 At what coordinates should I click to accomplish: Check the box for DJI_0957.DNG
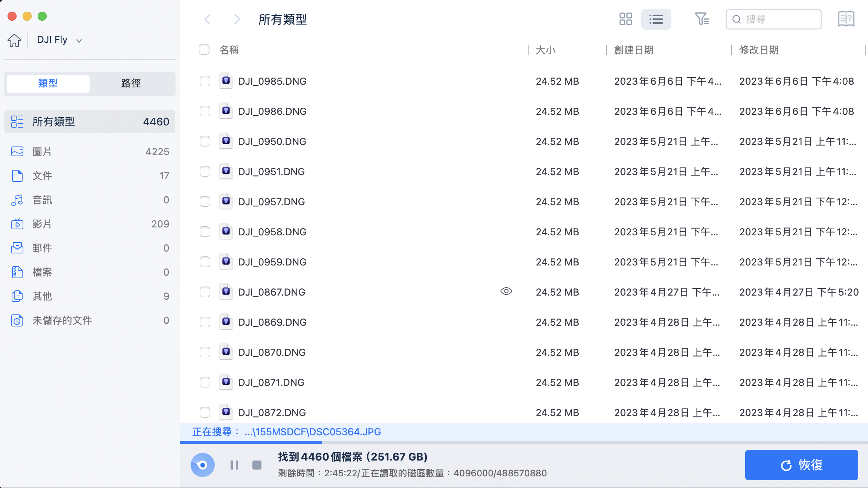205,201
